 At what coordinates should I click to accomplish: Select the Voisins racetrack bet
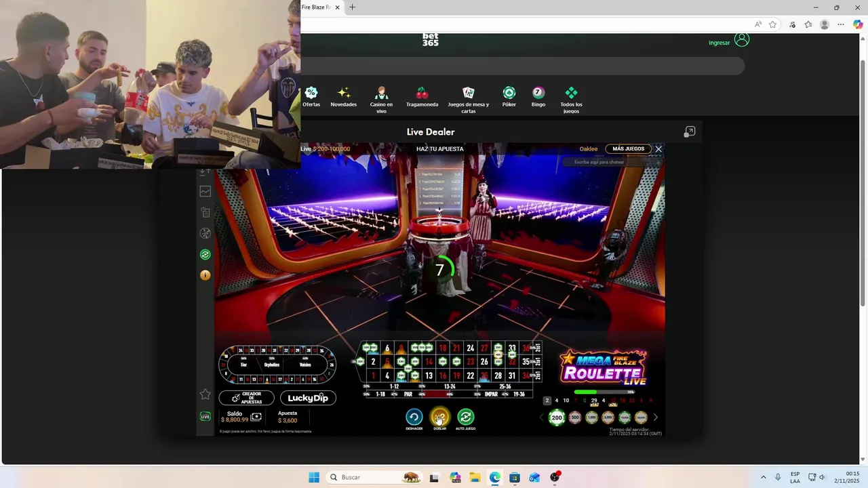click(x=305, y=365)
